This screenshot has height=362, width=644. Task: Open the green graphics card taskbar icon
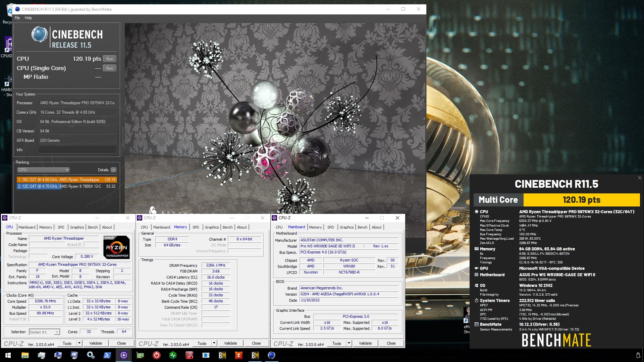(x=140, y=355)
